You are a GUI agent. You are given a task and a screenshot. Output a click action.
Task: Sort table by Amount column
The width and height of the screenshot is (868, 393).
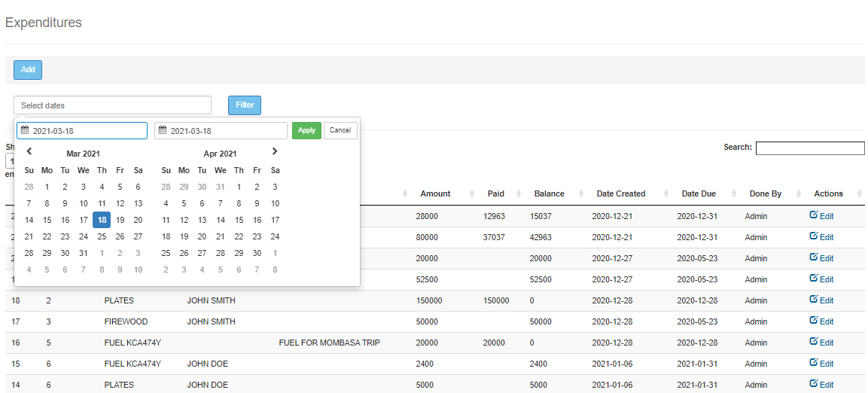coord(435,194)
